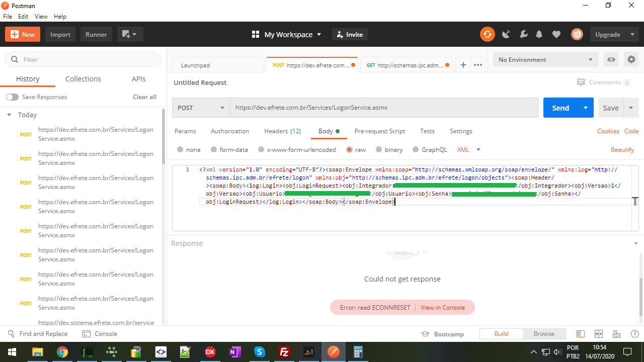Click the Beautify link
The image size is (644, 362).
pos(622,150)
